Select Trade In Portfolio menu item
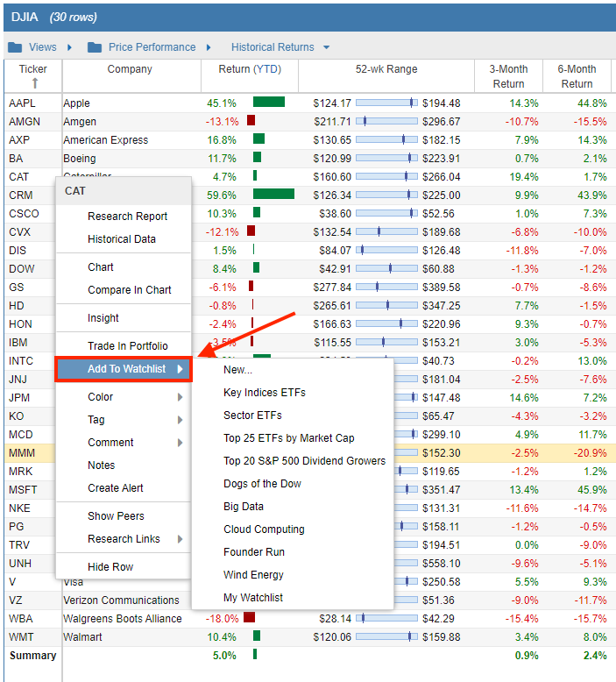This screenshot has width=616, height=682. click(x=128, y=345)
